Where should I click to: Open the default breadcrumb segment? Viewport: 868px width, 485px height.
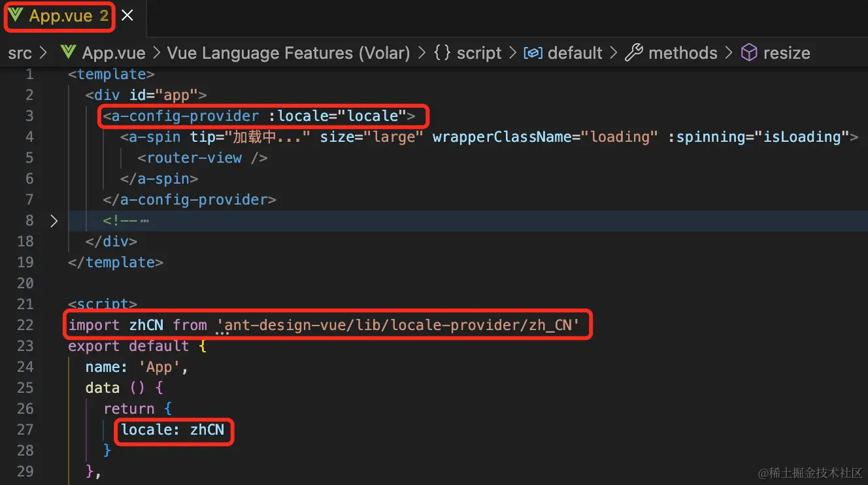[x=575, y=53]
